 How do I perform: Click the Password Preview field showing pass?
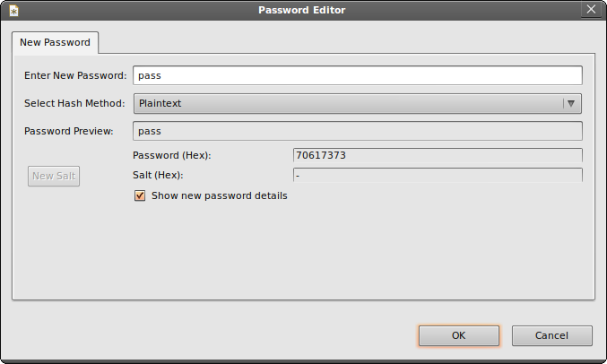point(357,131)
